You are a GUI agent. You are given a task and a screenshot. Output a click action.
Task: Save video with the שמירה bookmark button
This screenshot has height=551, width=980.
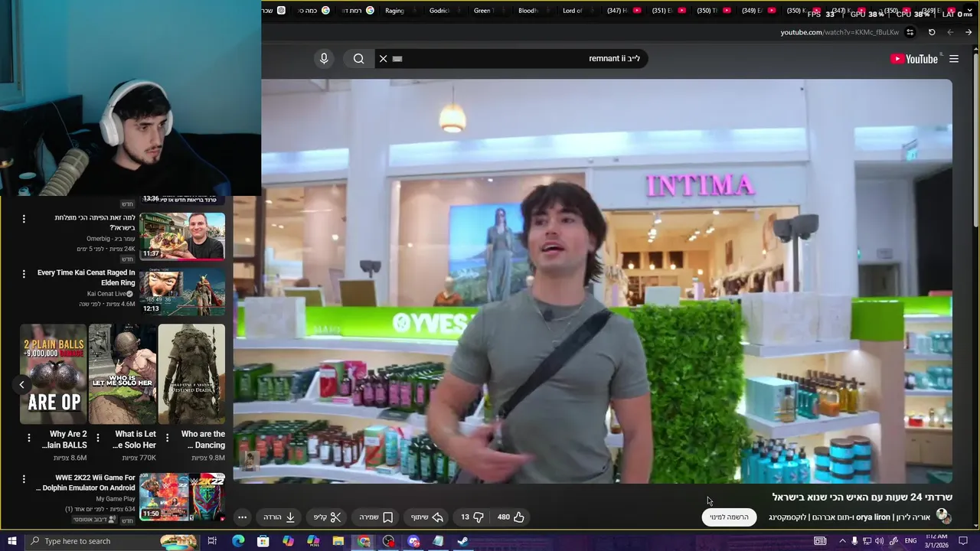click(376, 517)
